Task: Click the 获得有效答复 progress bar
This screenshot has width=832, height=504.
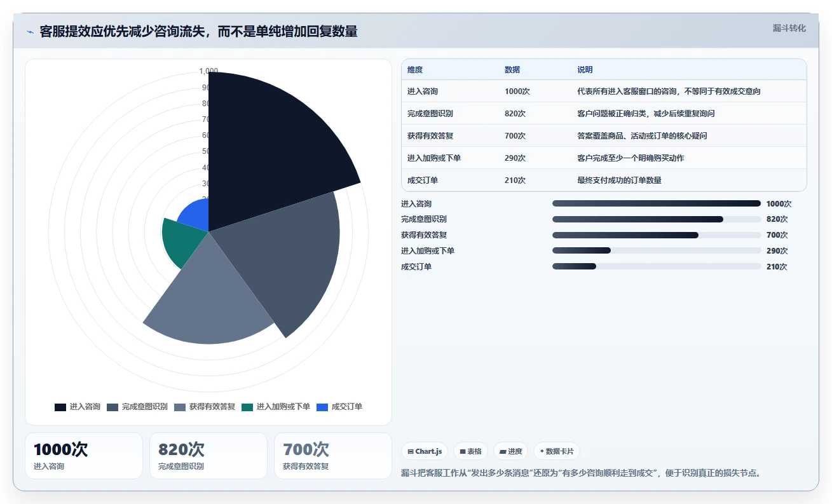Action: coord(657,235)
